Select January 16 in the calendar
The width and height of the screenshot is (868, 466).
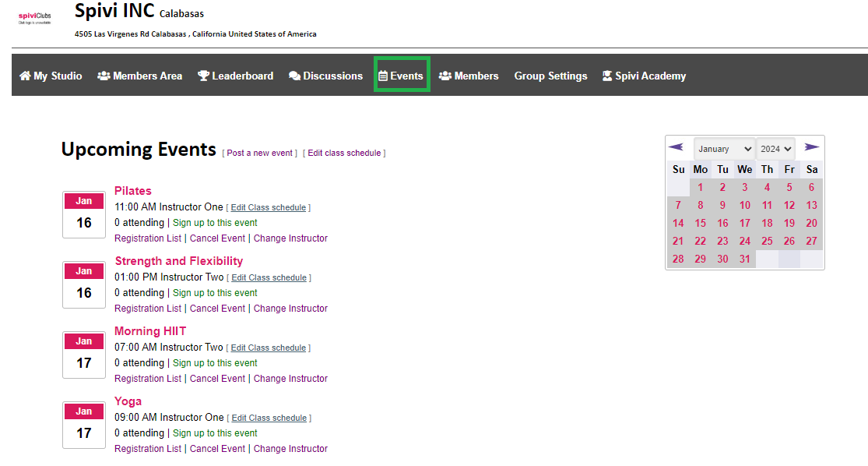(x=722, y=223)
